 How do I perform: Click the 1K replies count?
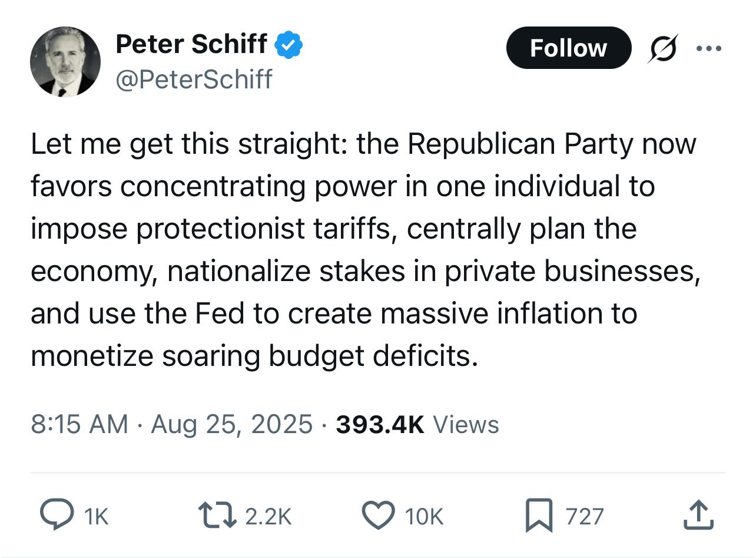pyautogui.click(x=97, y=517)
